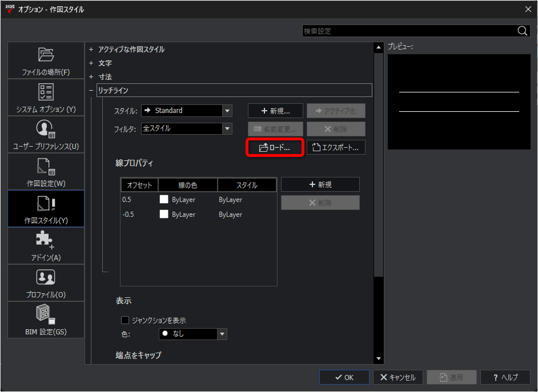Collapse the リッチライン section
The height and width of the screenshot is (392, 538).
coord(91,91)
